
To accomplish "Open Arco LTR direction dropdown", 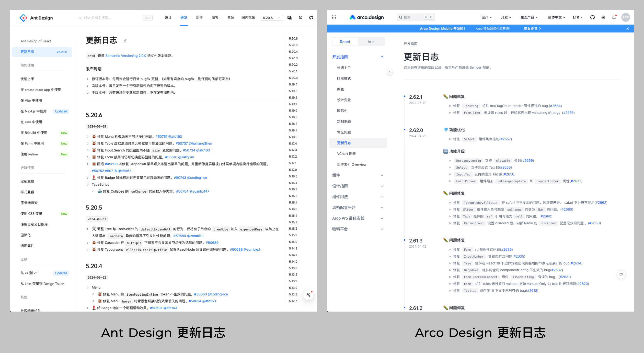I will pyautogui.click(x=578, y=17).
